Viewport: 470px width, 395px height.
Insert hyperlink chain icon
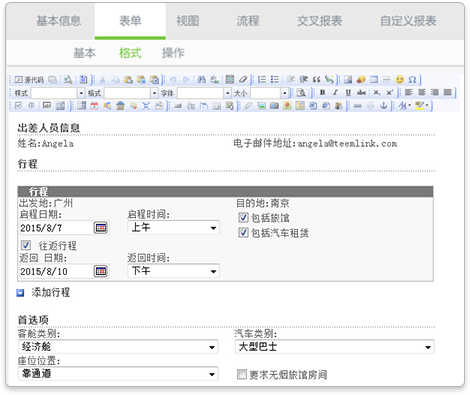click(358, 106)
